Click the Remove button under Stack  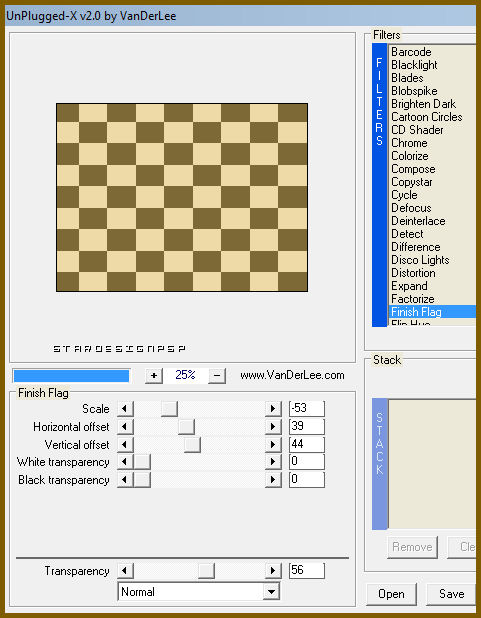point(412,547)
